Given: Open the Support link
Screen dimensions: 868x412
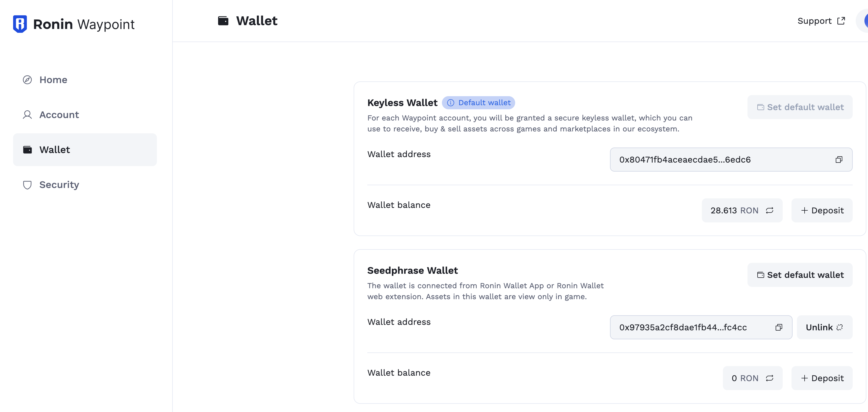Looking at the screenshot, I should point(821,21).
